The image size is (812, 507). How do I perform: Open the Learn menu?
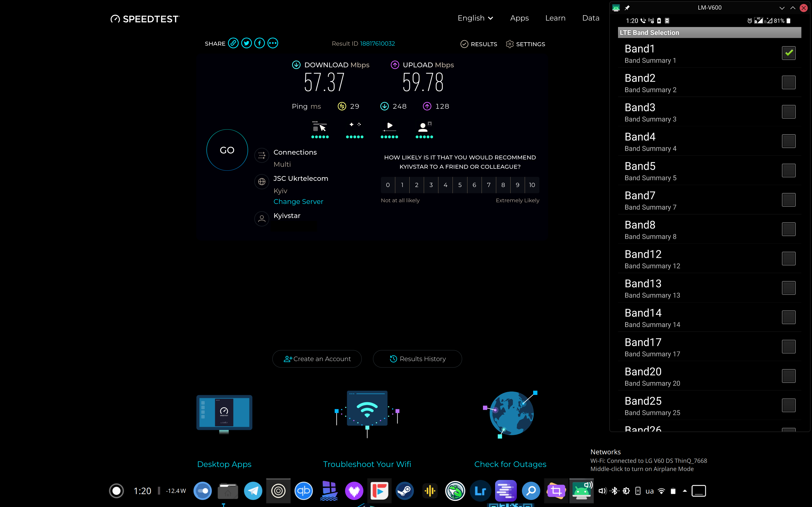click(555, 18)
